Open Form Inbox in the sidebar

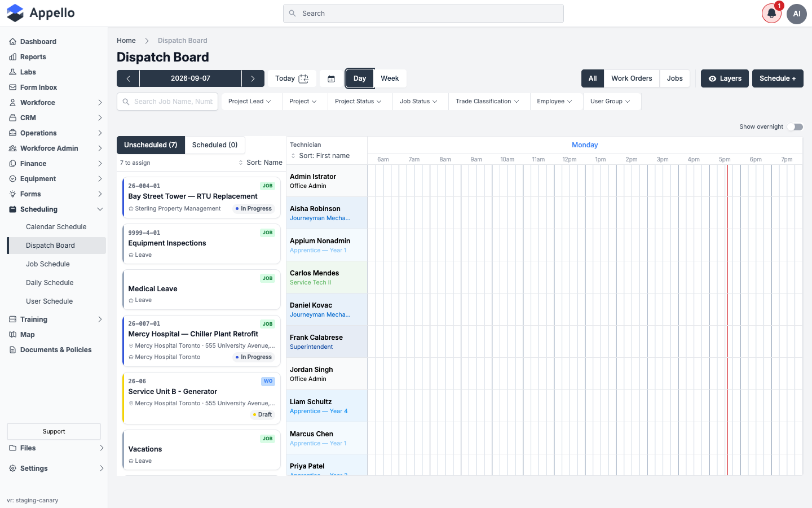[39, 87]
